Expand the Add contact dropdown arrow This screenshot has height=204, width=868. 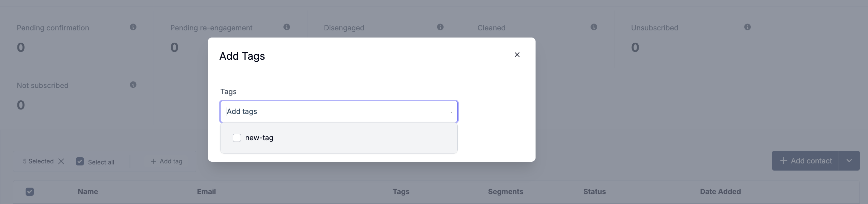click(849, 161)
